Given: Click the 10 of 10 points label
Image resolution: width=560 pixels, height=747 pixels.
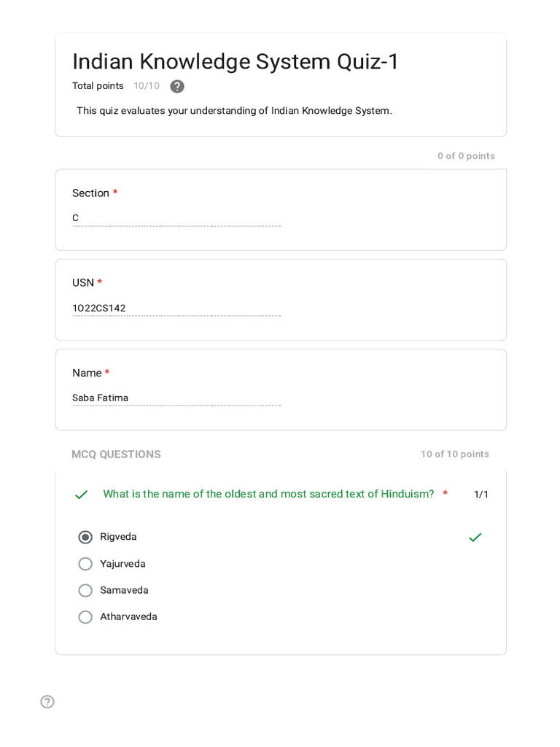Looking at the screenshot, I should [x=454, y=454].
